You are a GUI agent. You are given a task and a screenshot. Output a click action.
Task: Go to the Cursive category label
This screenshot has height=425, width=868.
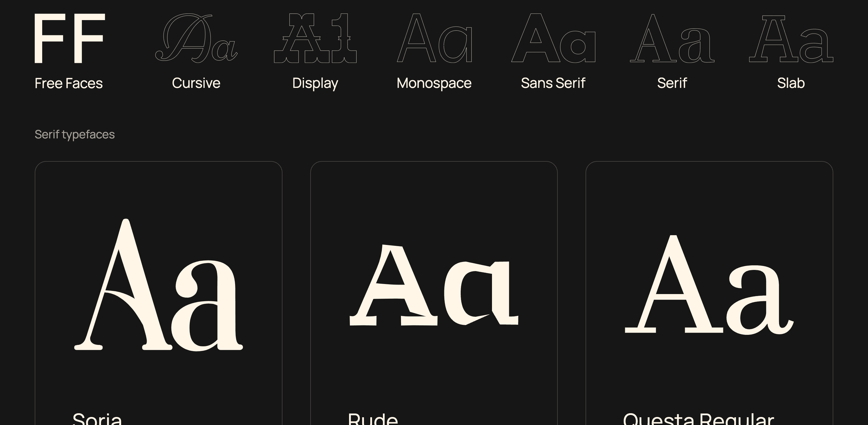(x=196, y=83)
